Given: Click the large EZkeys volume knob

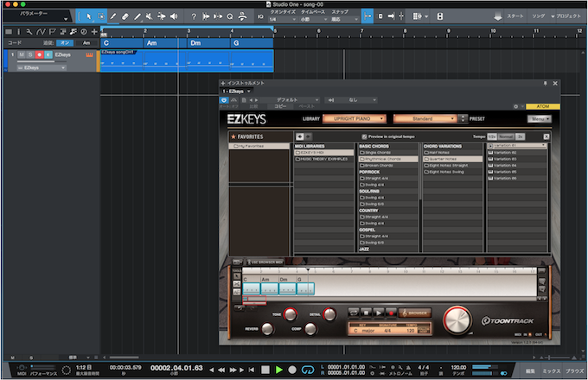Looking at the screenshot, I should click(457, 321).
